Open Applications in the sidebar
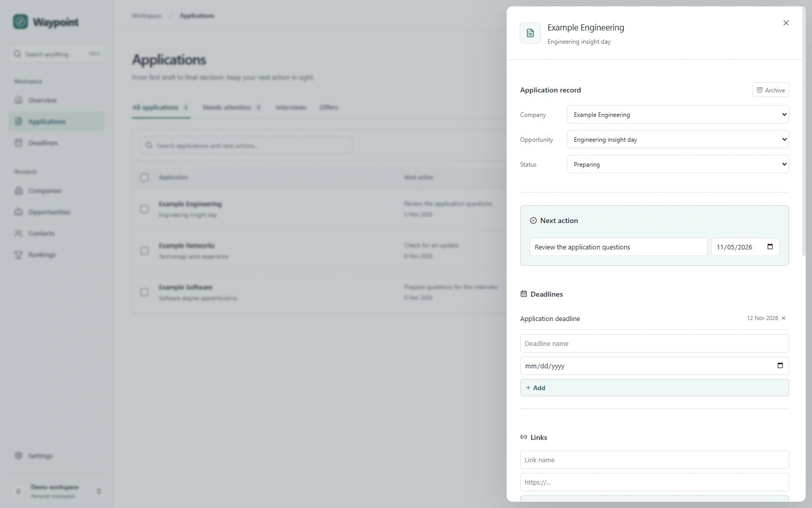Image resolution: width=812 pixels, height=508 pixels. pos(56,121)
